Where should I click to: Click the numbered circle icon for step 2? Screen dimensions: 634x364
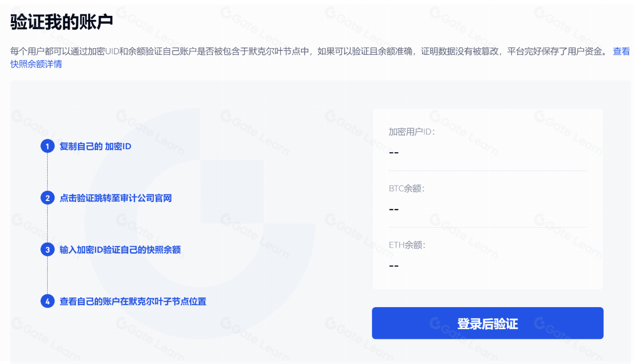47,198
